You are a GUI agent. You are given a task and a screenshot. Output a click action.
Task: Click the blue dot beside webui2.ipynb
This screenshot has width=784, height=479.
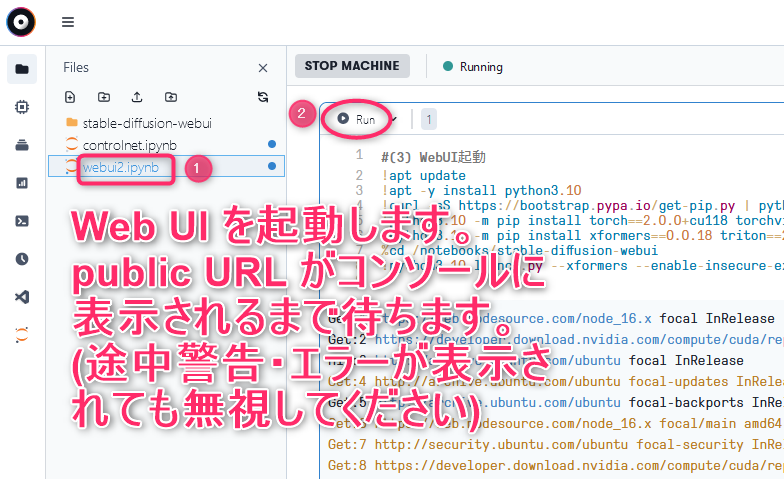coord(272,166)
